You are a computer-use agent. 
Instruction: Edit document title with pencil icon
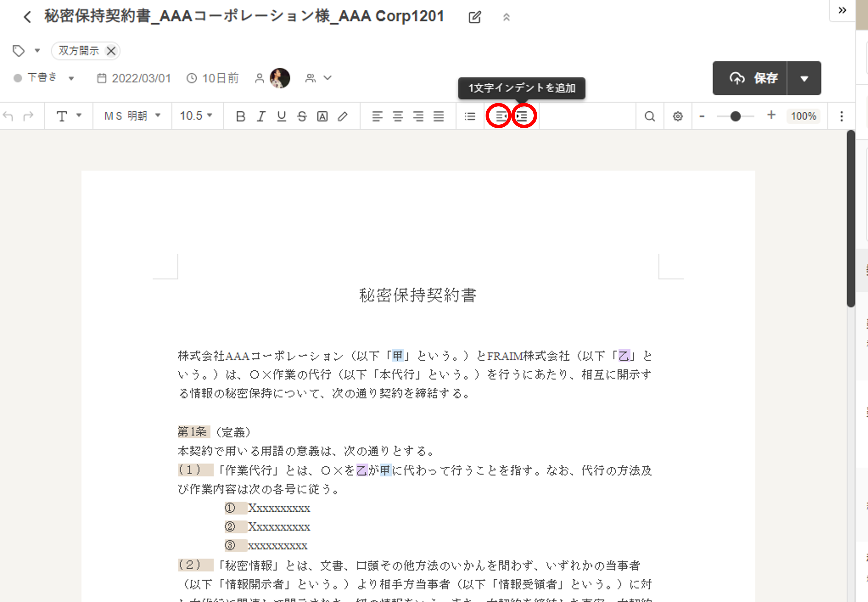point(474,17)
